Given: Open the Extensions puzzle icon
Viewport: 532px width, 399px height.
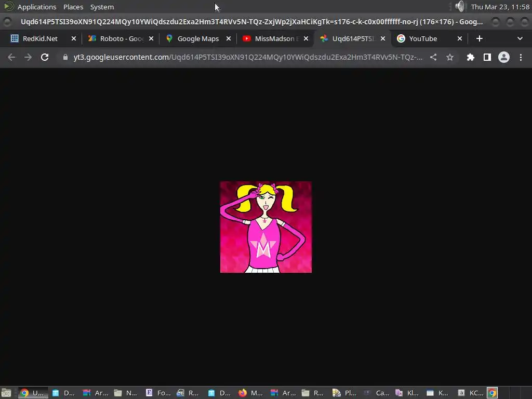Looking at the screenshot, I should pyautogui.click(x=470, y=57).
